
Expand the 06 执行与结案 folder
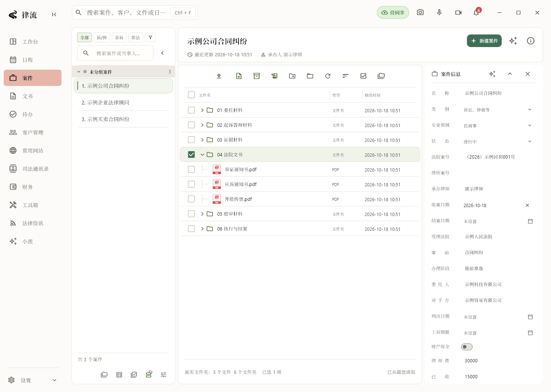point(202,229)
